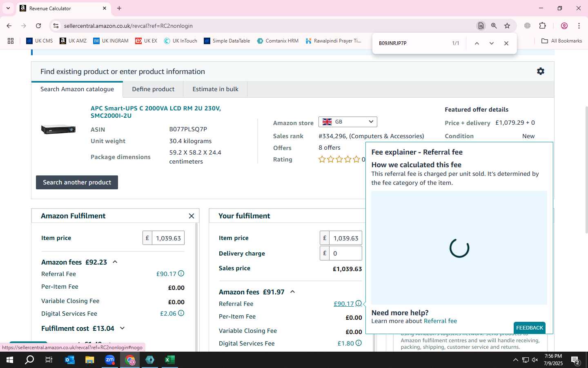Open info icon beside Amazon Fulfilment Referral Fee £90.17
This screenshot has height=368, width=588.
(181, 274)
